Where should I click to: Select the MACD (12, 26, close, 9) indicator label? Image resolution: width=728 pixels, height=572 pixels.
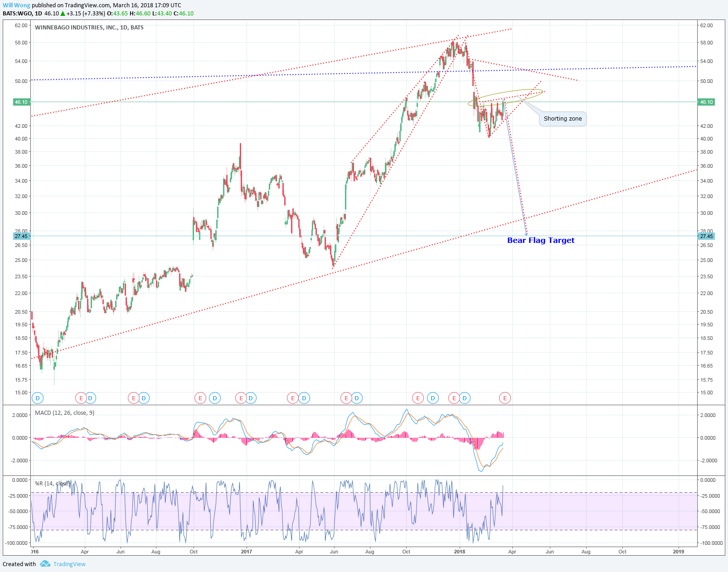click(x=64, y=413)
